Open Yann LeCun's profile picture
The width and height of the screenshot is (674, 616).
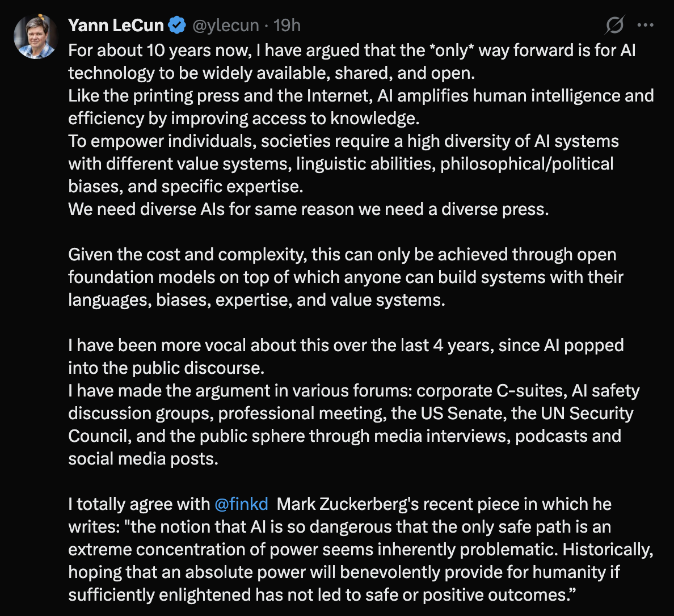36,37
